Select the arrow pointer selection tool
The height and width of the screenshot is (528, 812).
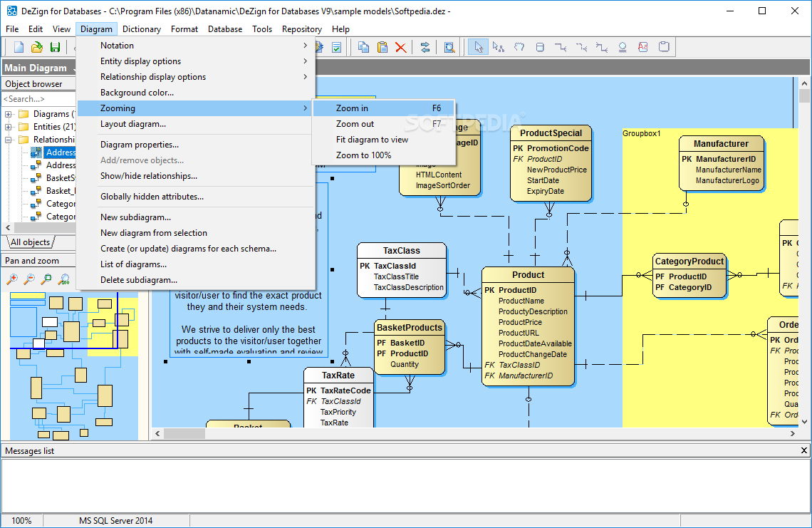click(x=478, y=47)
